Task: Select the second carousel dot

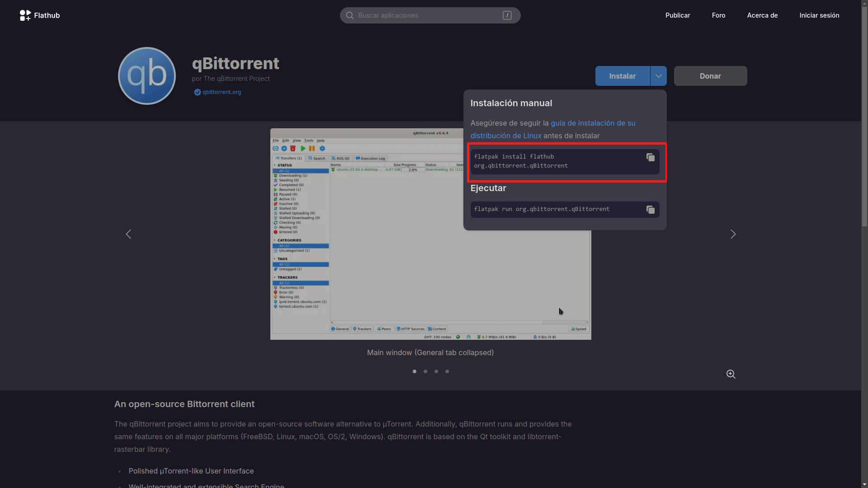Action: (425, 371)
